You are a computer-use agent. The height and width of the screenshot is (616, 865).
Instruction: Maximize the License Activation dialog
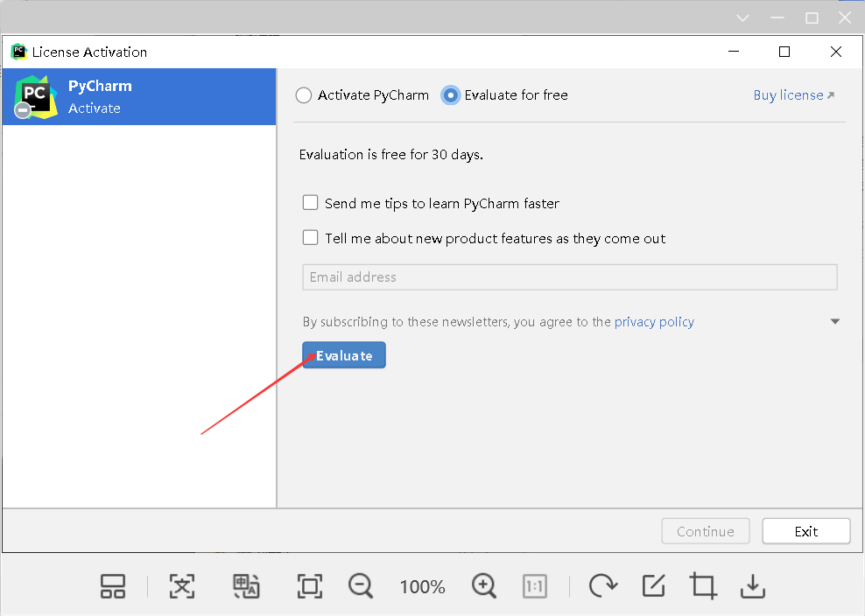pyautogui.click(x=784, y=52)
